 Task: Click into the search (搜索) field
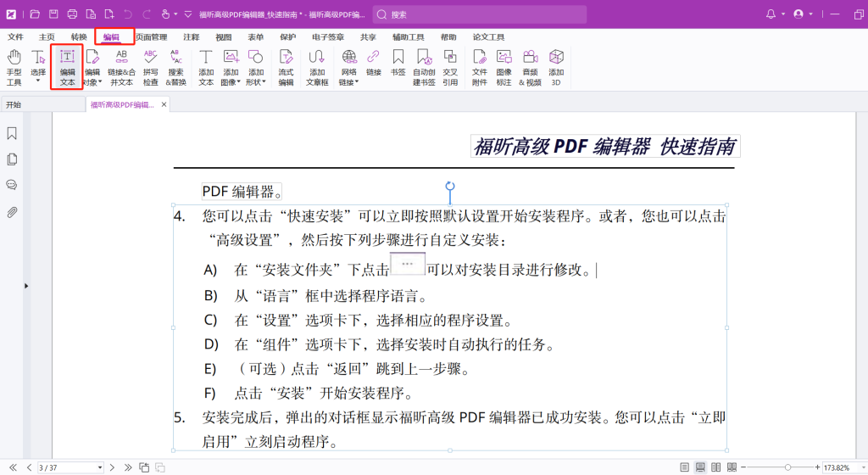pos(480,14)
